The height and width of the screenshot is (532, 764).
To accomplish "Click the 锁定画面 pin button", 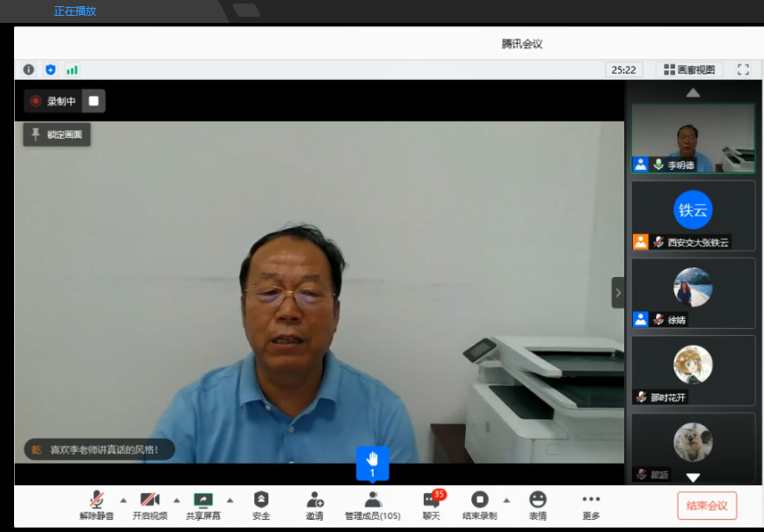I will click(x=57, y=135).
